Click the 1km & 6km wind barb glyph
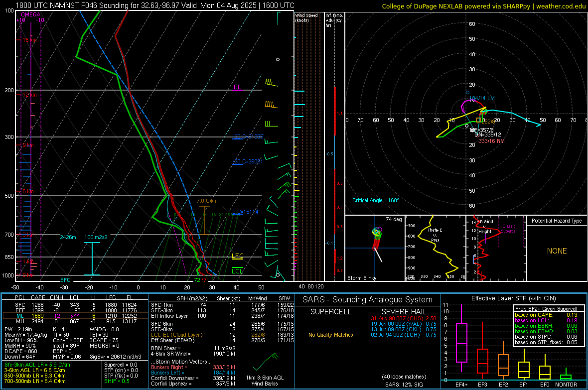The image size is (588, 390). [266, 361]
